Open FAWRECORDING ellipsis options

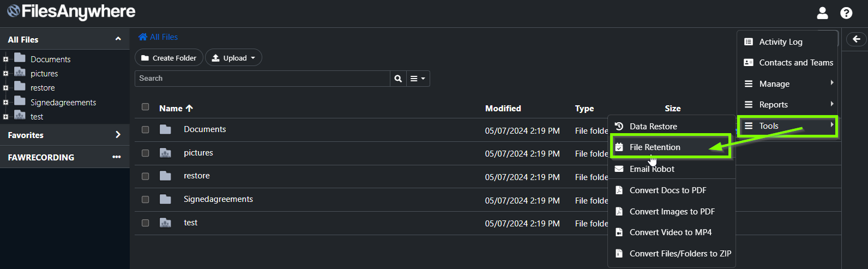coord(116,157)
